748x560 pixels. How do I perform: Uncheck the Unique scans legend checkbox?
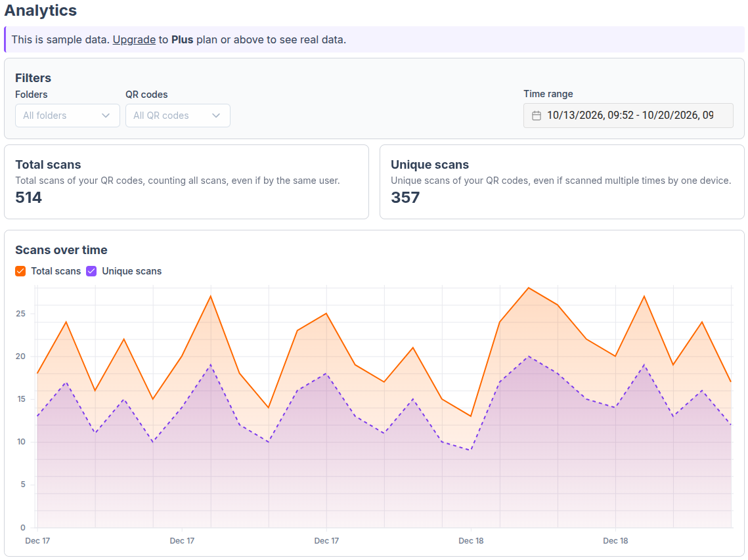(91, 271)
